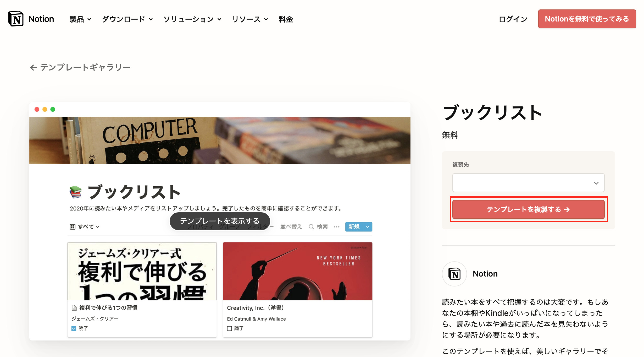Click the Notion creator avatar icon
This screenshot has height=357, width=644.
pyautogui.click(x=454, y=274)
